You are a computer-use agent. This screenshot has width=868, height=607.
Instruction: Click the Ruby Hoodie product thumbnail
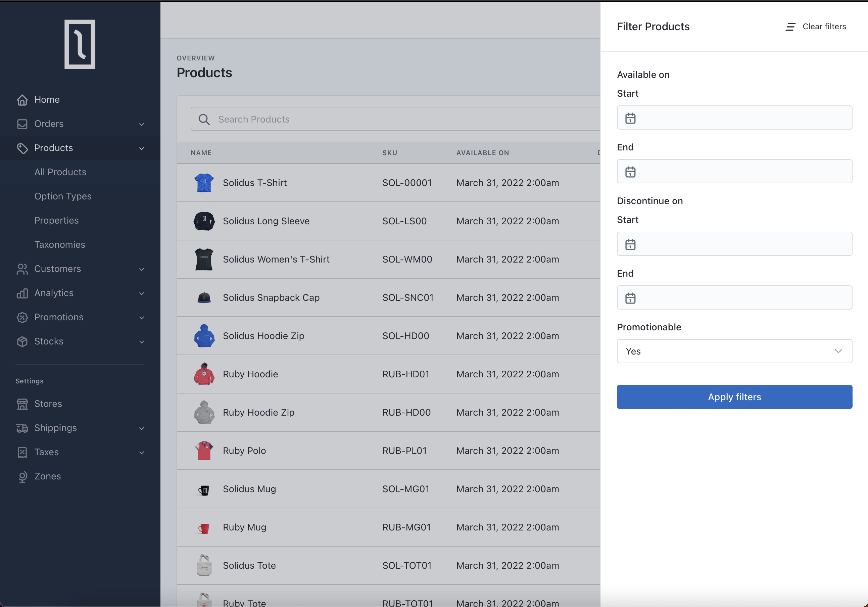click(x=204, y=374)
